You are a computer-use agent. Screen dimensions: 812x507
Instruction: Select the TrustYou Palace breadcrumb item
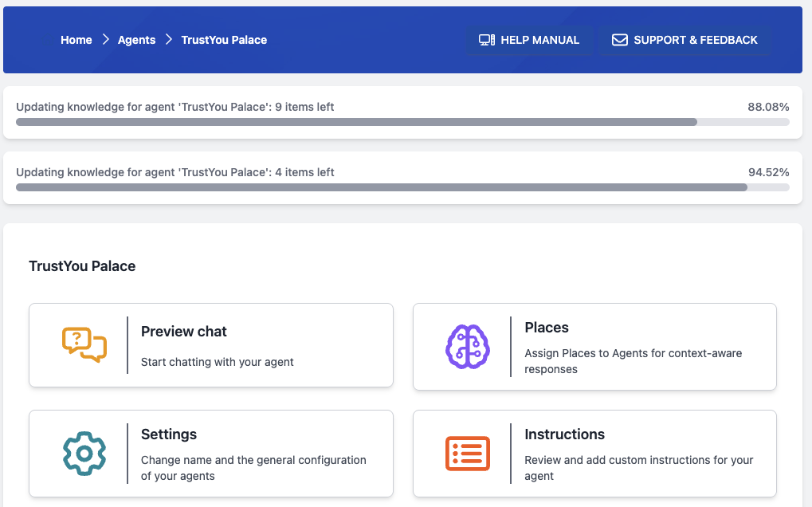pyautogui.click(x=224, y=40)
